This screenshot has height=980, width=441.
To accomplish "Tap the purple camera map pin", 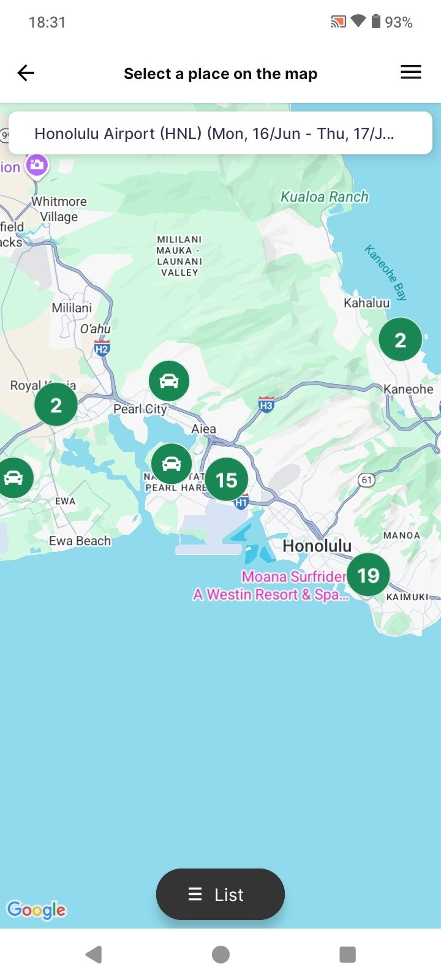I will pyautogui.click(x=37, y=165).
